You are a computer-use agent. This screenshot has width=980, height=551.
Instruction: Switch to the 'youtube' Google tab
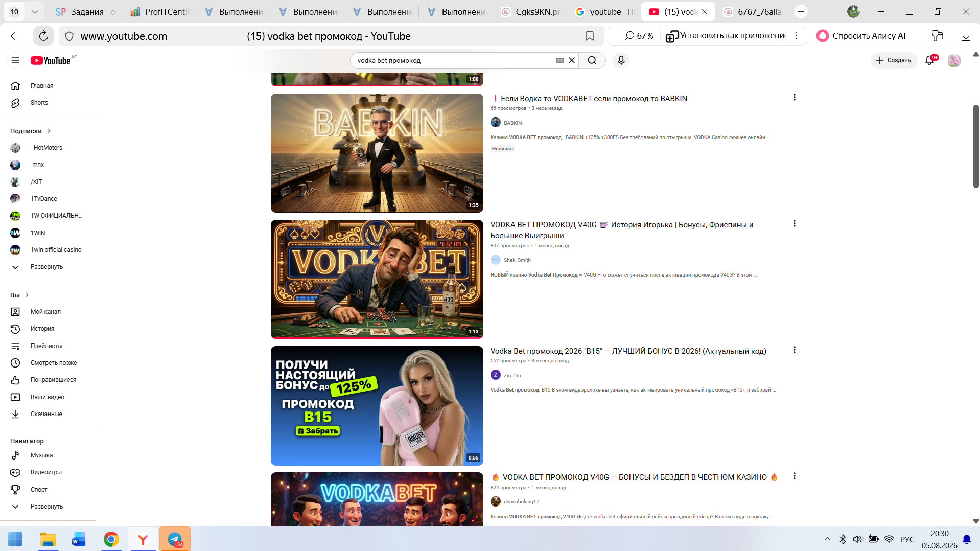click(605, 12)
